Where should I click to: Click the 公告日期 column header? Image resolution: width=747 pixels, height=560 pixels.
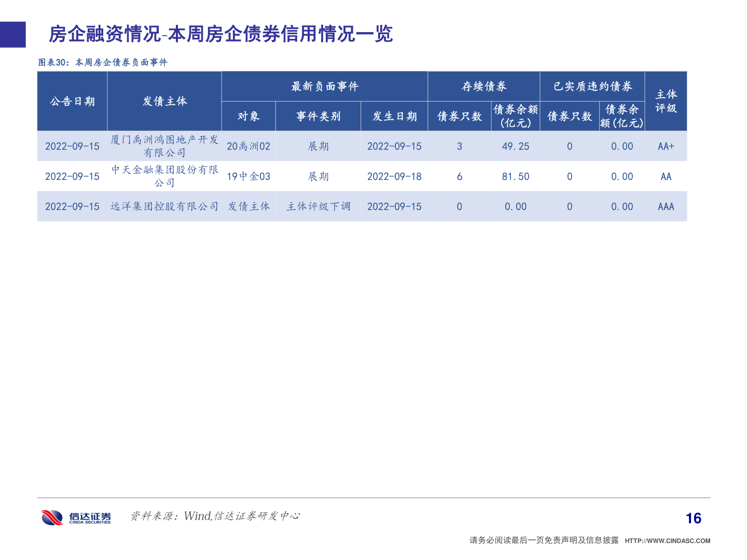[72, 102]
